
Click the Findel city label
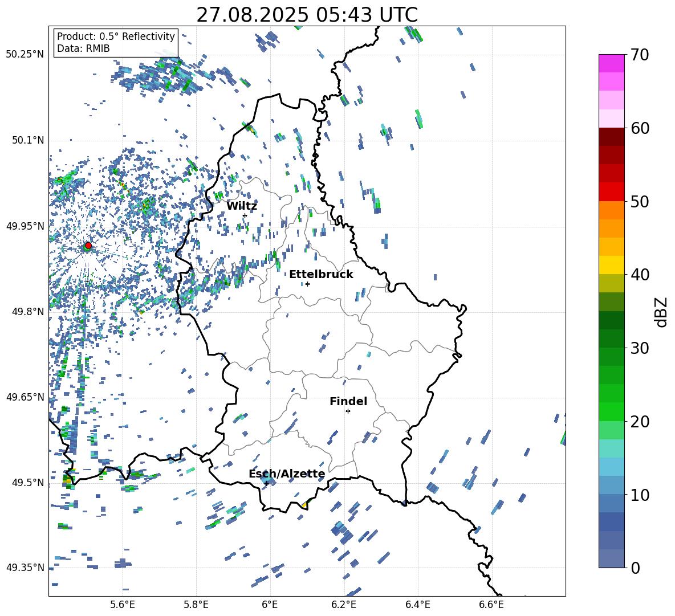click(x=348, y=401)
